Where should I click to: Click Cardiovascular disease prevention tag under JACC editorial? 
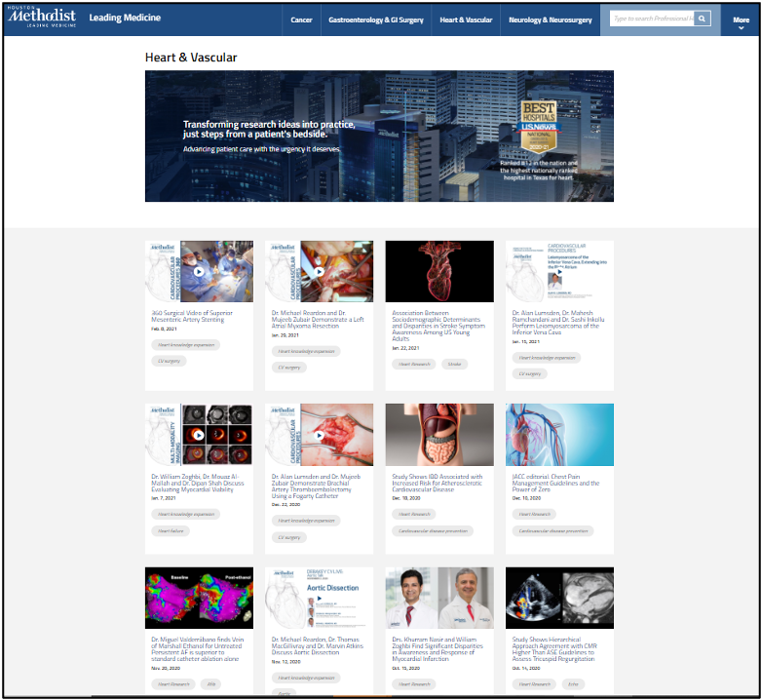[x=552, y=531]
